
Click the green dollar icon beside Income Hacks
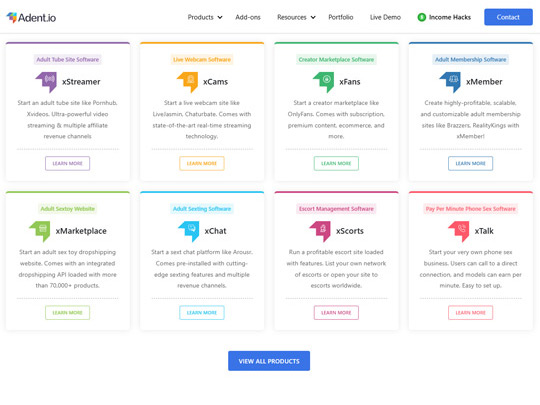[x=422, y=17]
